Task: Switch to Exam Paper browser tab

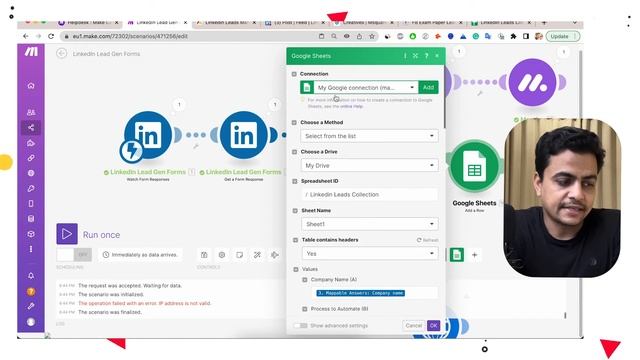Action: point(432,22)
